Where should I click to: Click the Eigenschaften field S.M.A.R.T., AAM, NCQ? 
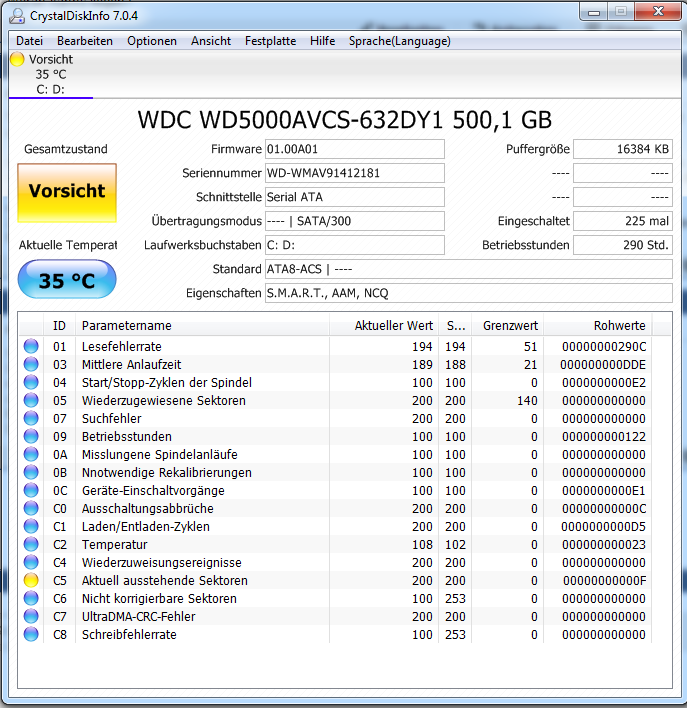pyautogui.click(x=469, y=293)
